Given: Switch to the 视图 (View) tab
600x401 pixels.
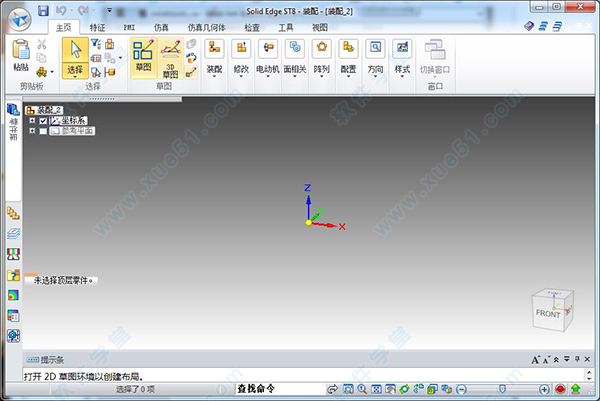Looking at the screenshot, I should tap(320, 28).
